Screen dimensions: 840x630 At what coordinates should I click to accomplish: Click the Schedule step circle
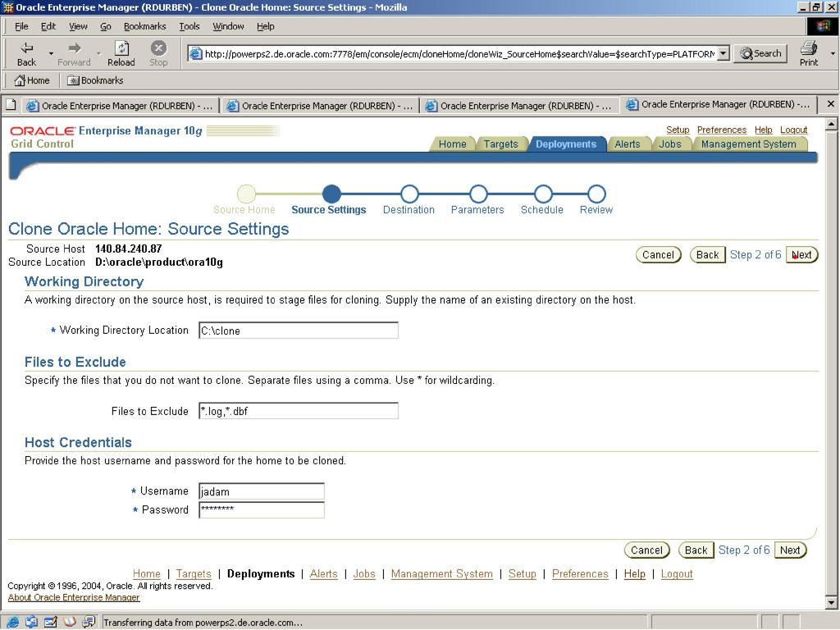543,194
